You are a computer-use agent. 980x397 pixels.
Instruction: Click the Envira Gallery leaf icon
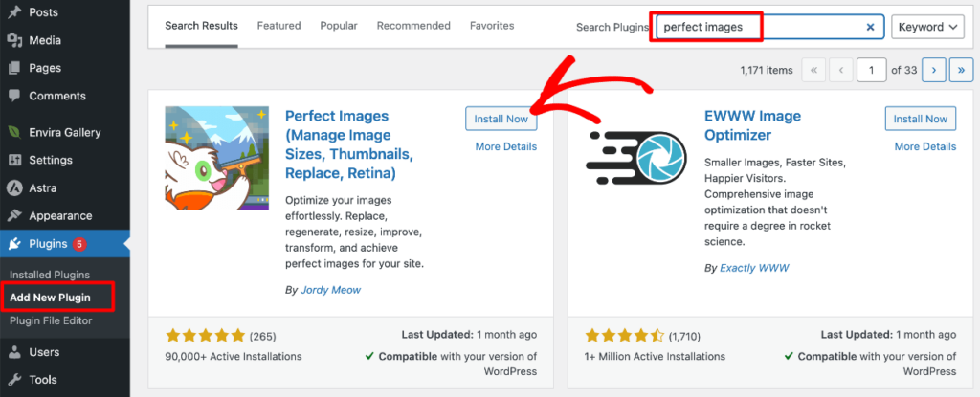pyautogui.click(x=14, y=133)
